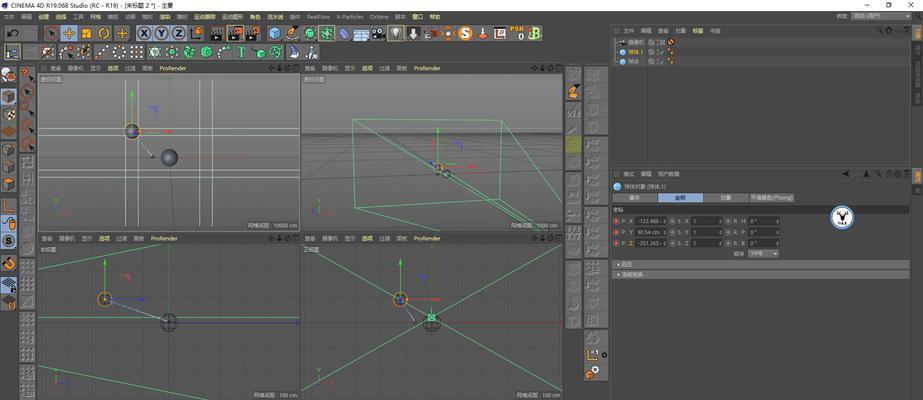
Task: Add a Floor/environment grid object
Action: click(361, 35)
